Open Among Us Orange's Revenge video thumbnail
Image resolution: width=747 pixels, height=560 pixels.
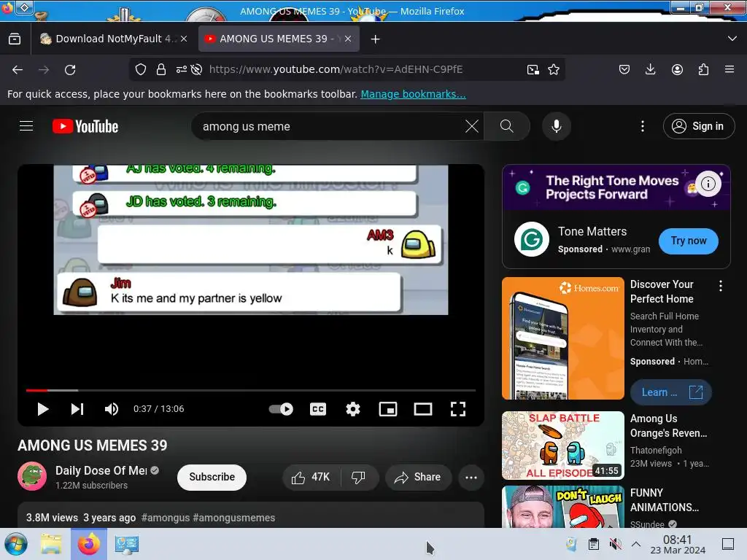point(563,446)
